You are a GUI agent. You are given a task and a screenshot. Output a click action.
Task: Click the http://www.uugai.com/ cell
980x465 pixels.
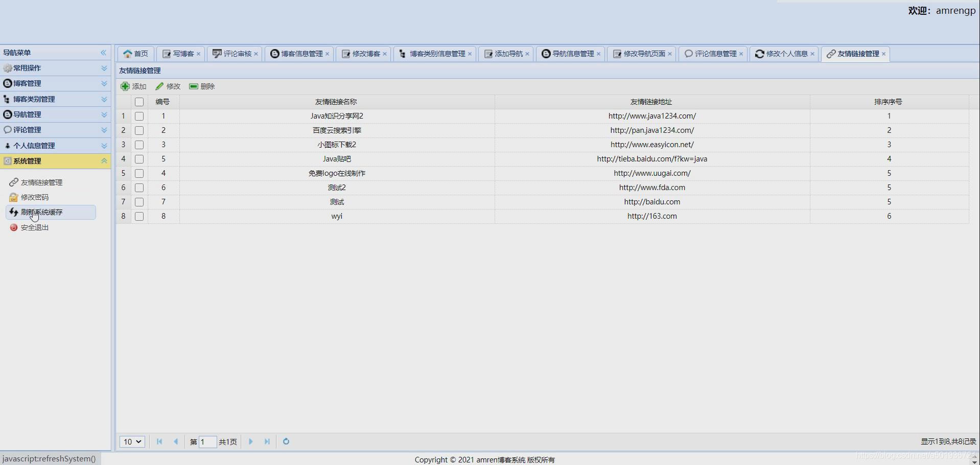(652, 174)
